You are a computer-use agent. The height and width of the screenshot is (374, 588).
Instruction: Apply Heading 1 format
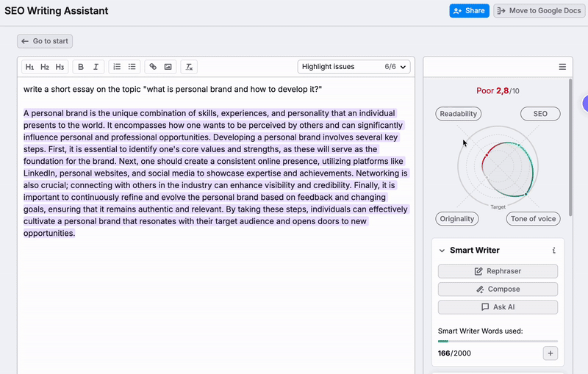click(x=30, y=67)
